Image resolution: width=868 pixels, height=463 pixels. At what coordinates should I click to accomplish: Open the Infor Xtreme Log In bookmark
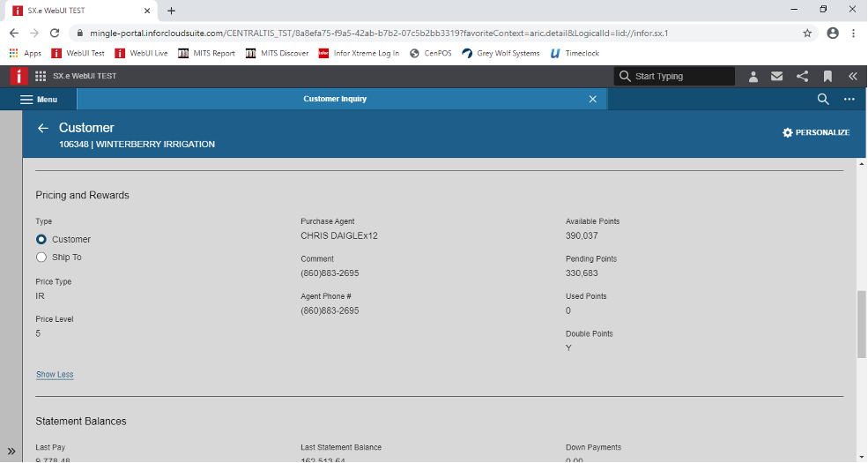point(359,53)
